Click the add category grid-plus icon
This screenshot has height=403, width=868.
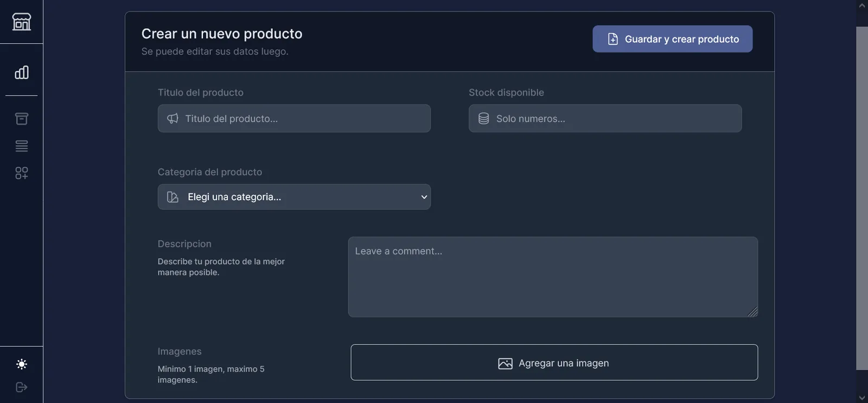point(22,173)
